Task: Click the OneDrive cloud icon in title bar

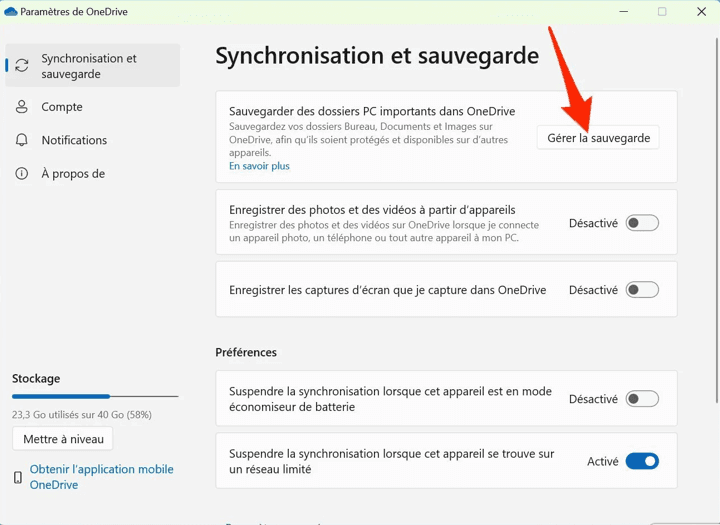Action: coord(11,12)
